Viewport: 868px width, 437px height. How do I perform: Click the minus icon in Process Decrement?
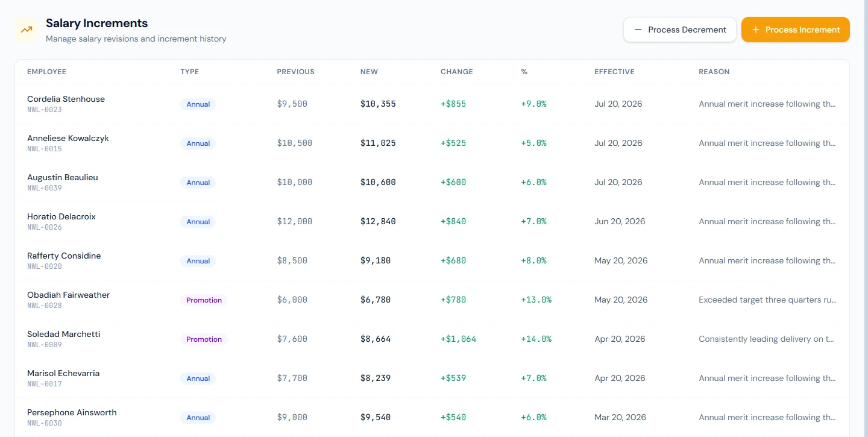click(x=638, y=30)
